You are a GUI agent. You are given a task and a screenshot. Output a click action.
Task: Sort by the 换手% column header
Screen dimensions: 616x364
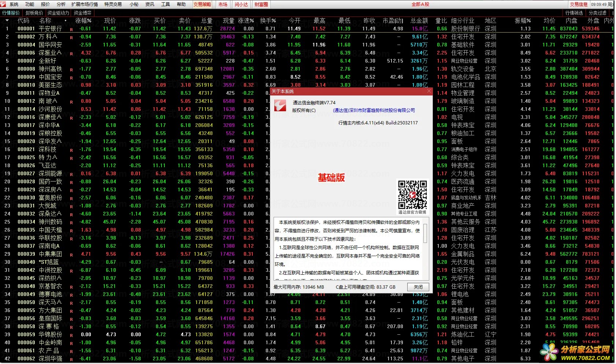tap(268, 20)
